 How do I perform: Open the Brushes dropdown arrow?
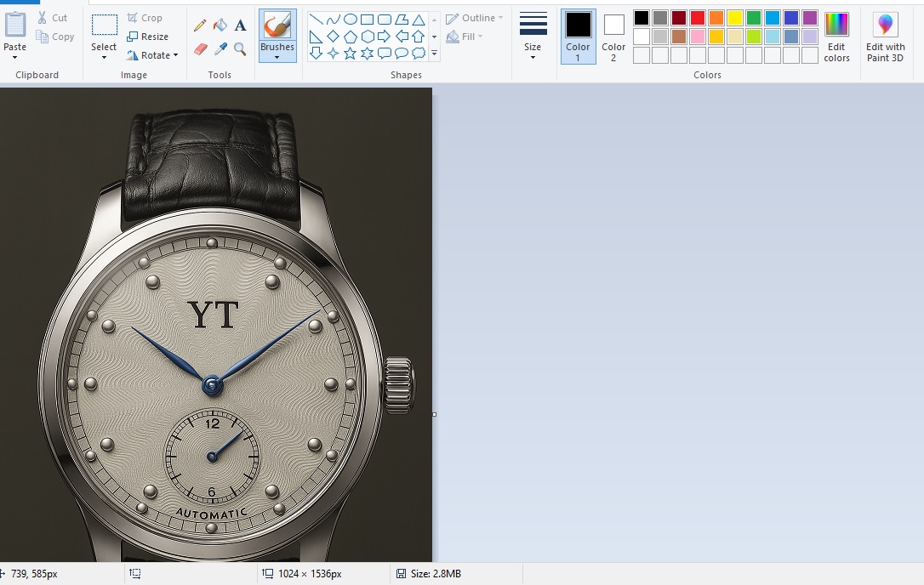(x=277, y=58)
